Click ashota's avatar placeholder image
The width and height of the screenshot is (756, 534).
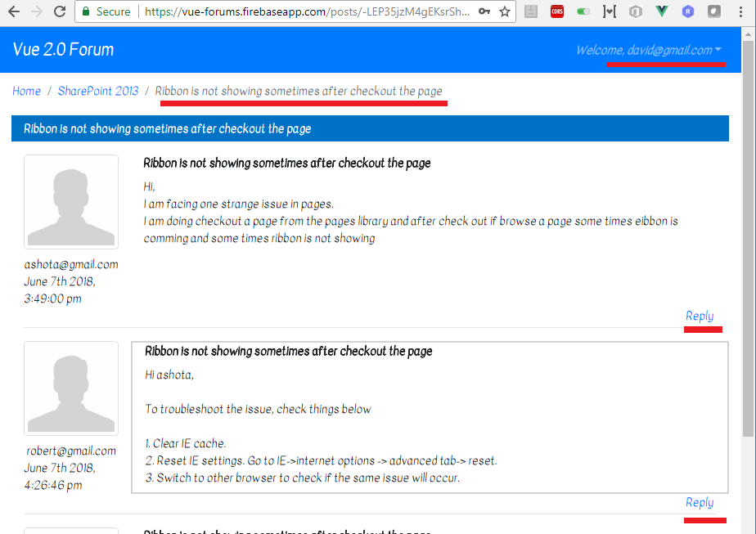pos(71,202)
